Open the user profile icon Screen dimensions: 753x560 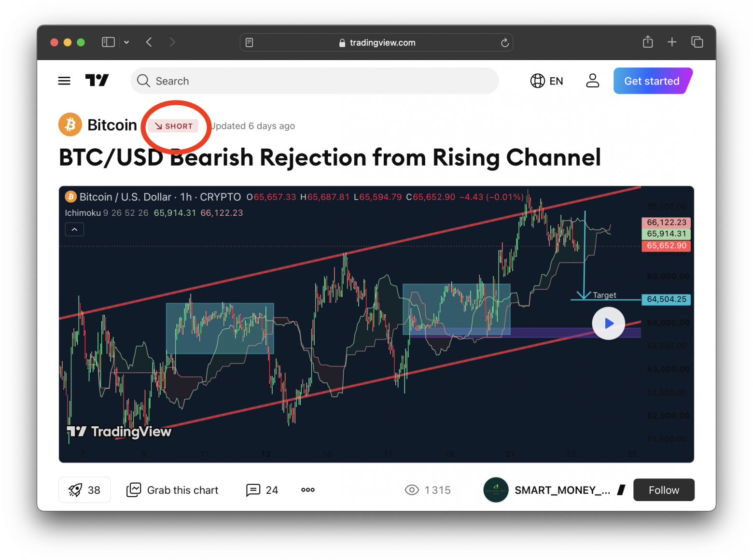tap(592, 81)
